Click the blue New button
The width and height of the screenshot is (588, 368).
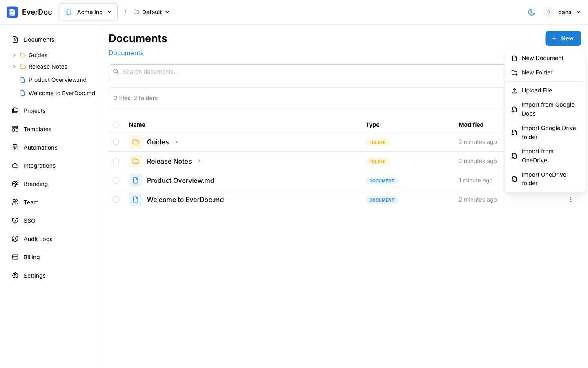(x=563, y=38)
